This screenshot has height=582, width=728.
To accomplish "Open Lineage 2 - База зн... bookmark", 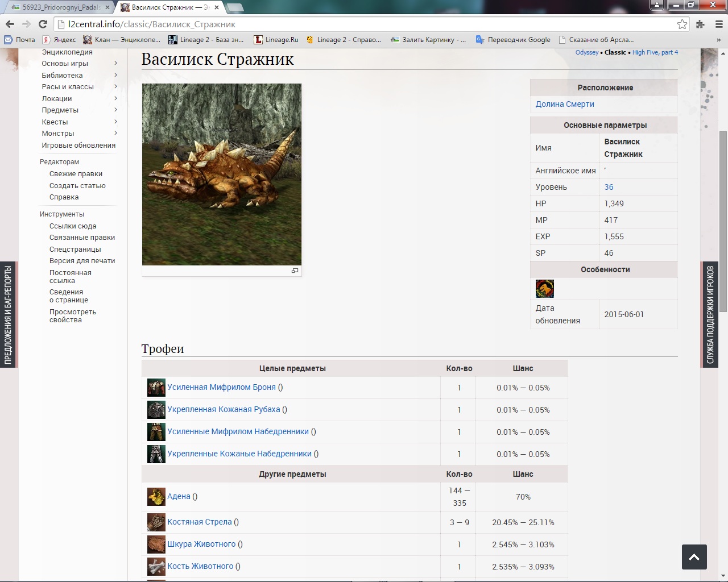I will tap(206, 40).
